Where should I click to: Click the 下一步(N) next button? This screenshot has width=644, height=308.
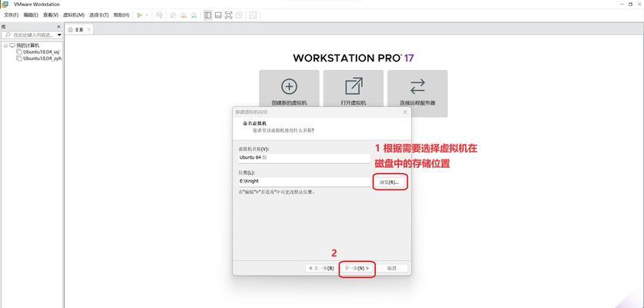point(357,268)
